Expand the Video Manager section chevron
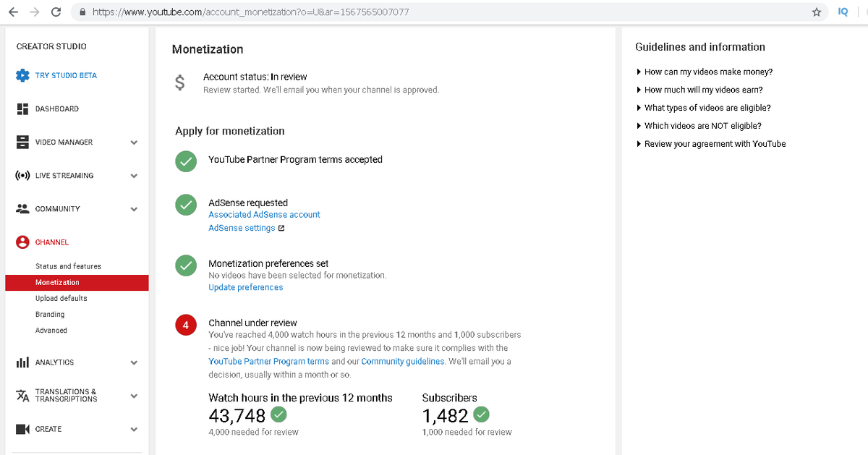868x455 pixels. [x=134, y=143]
